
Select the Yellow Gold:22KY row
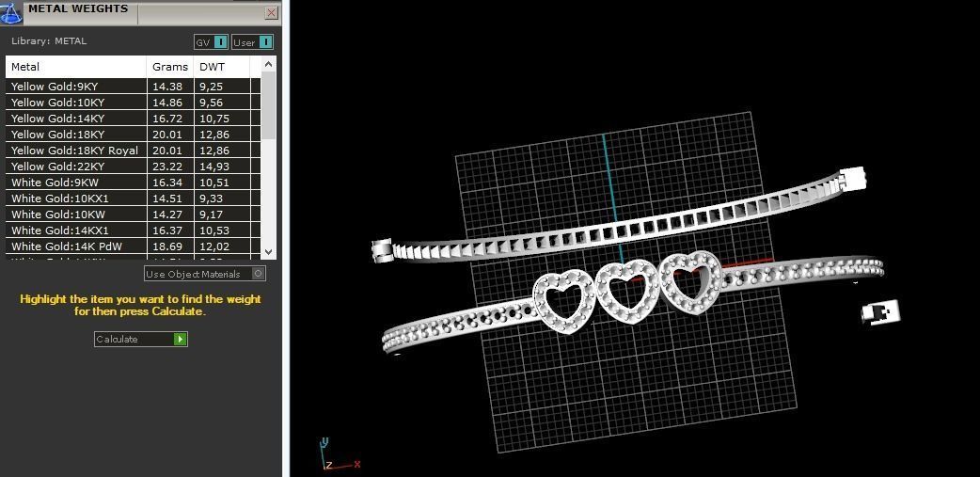tap(134, 167)
